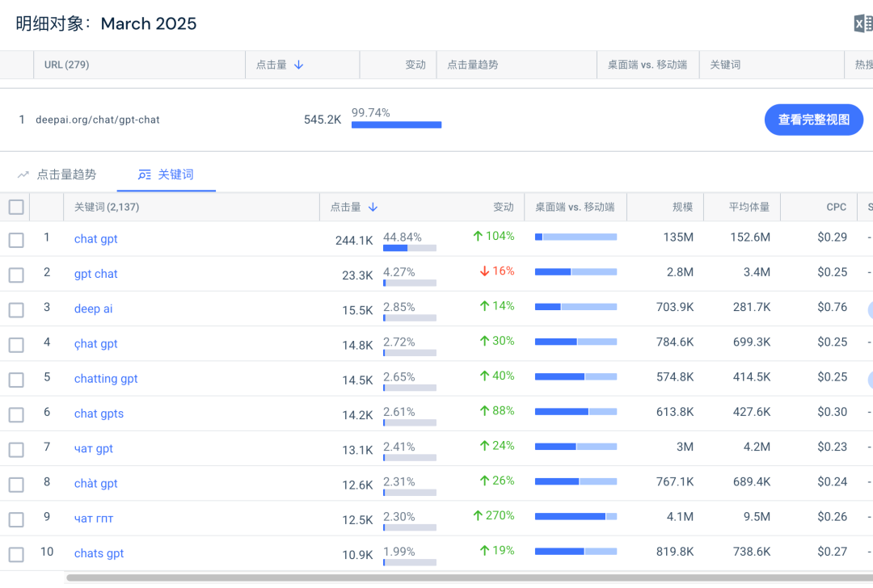Viewport: 873px width, 588px height.
Task: Click the 变动 header in keyword table
Action: pyautogui.click(x=504, y=208)
